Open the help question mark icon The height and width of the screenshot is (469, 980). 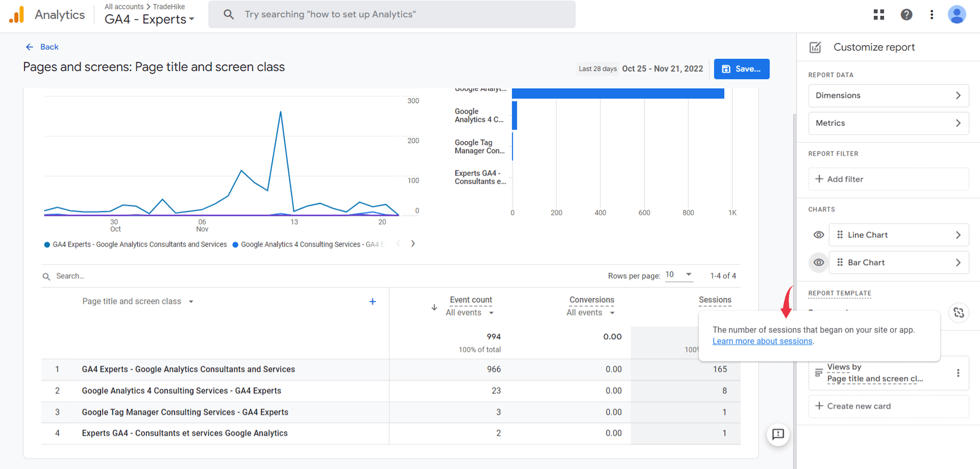pos(907,15)
